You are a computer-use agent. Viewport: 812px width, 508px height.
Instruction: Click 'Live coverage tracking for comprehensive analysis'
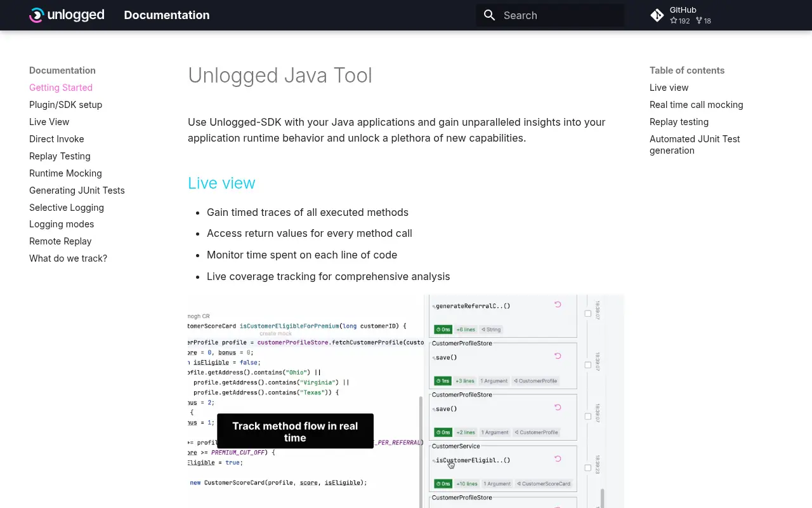(x=328, y=276)
